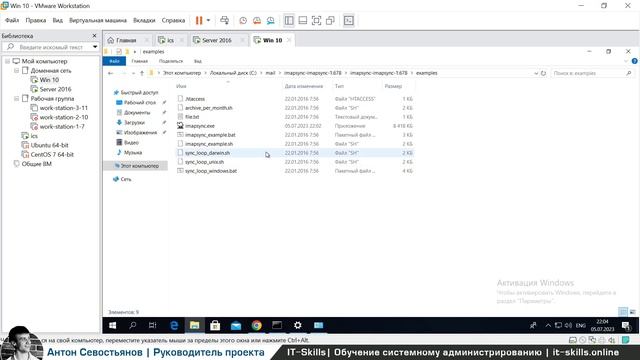Enter full screen mode icon
Viewport: 640px width, 360px height.
point(316,20)
